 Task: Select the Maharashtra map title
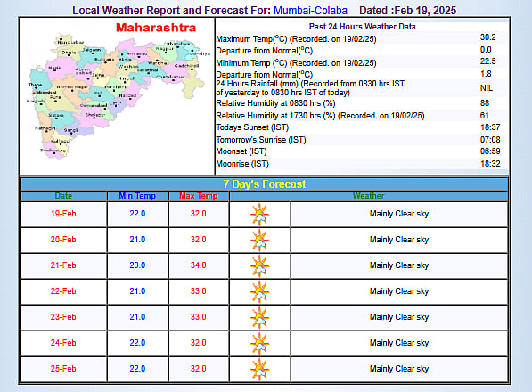156,28
